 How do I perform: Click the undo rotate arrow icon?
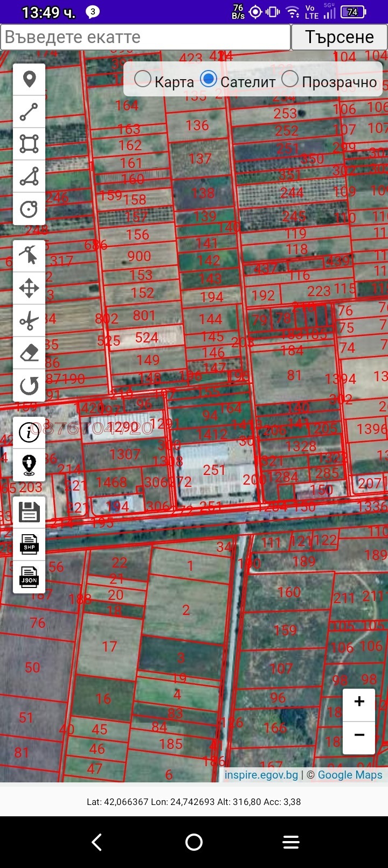29,386
